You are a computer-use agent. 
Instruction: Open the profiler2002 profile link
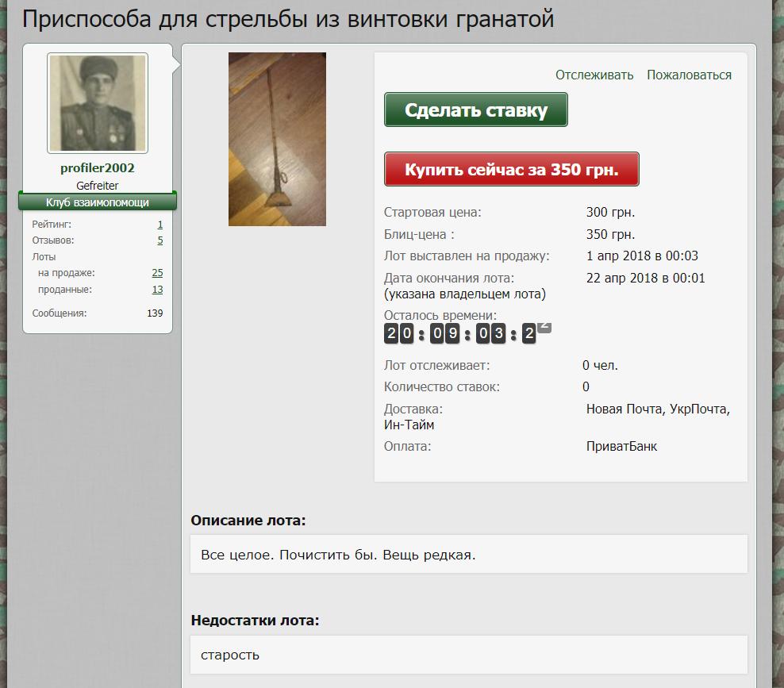(98, 168)
